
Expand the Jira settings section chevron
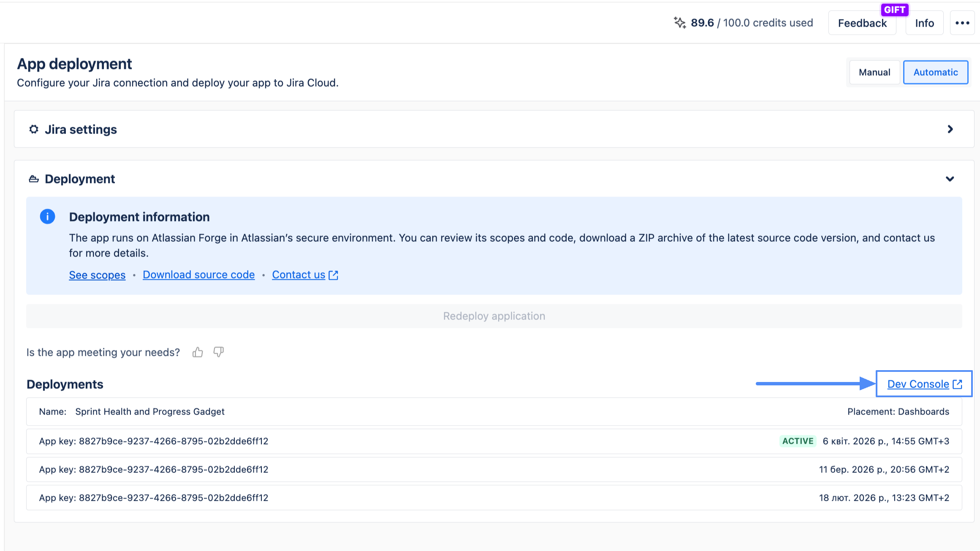pyautogui.click(x=950, y=129)
